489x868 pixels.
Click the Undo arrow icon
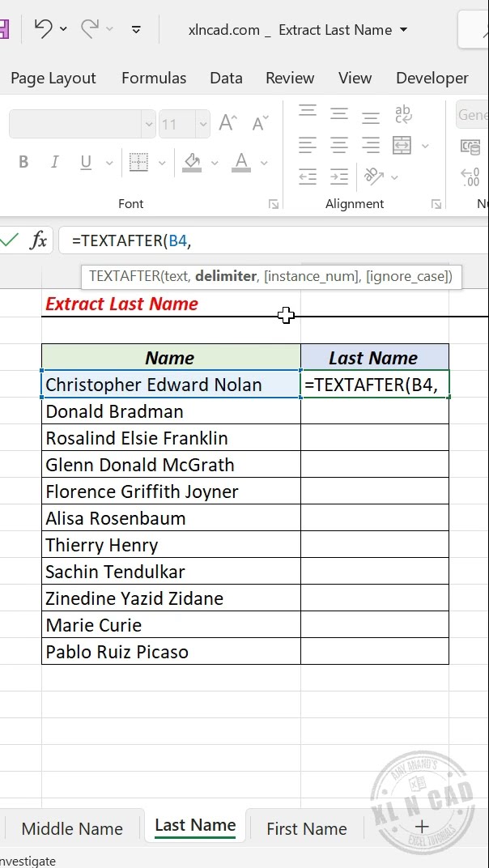(43, 29)
